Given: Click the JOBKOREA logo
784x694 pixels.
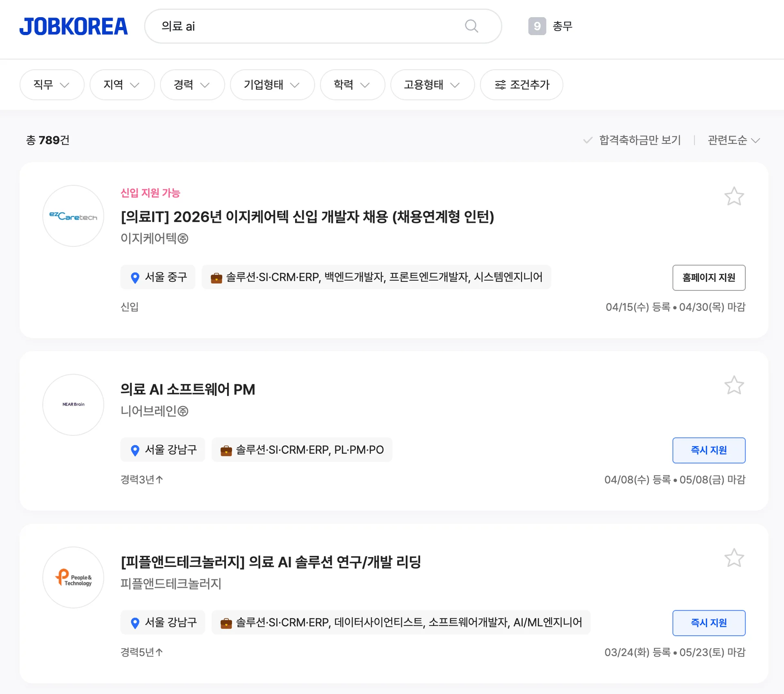Looking at the screenshot, I should coord(73,27).
